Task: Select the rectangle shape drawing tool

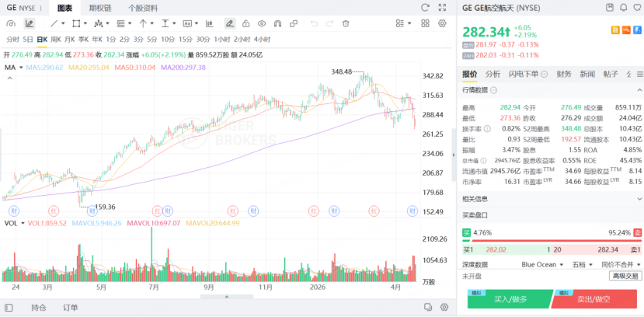Action: tap(76, 23)
